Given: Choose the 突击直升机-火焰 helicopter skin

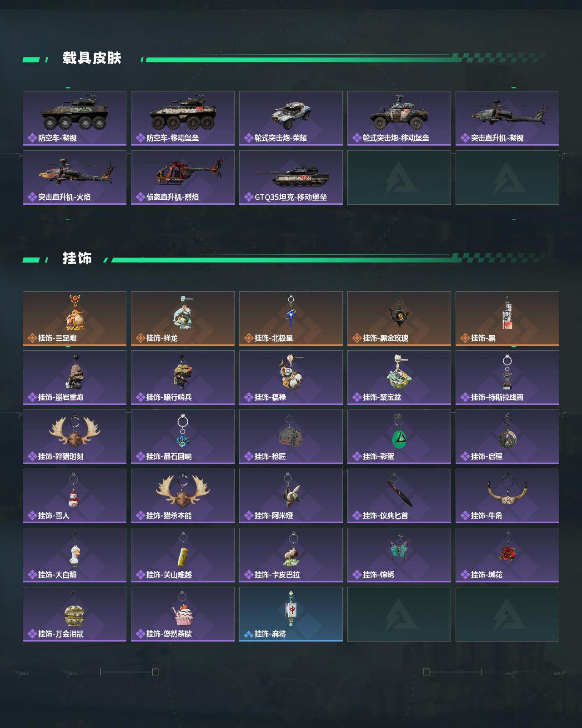Looking at the screenshot, I should 75,177.
